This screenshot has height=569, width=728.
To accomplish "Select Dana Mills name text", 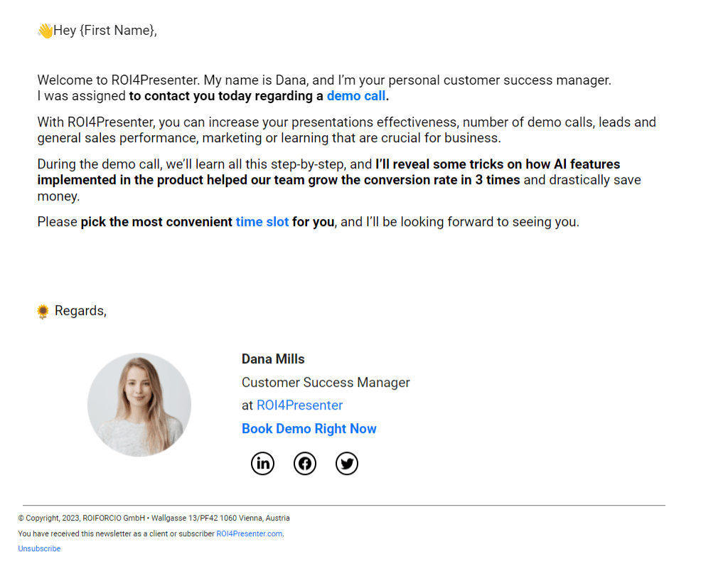I will tap(272, 358).
